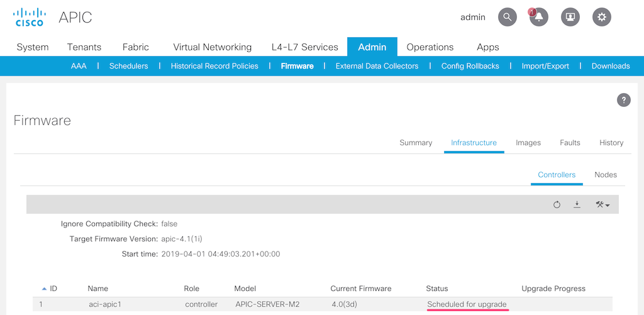
Task: Switch to the Summary tab
Action: pyautogui.click(x=416, y=143)
